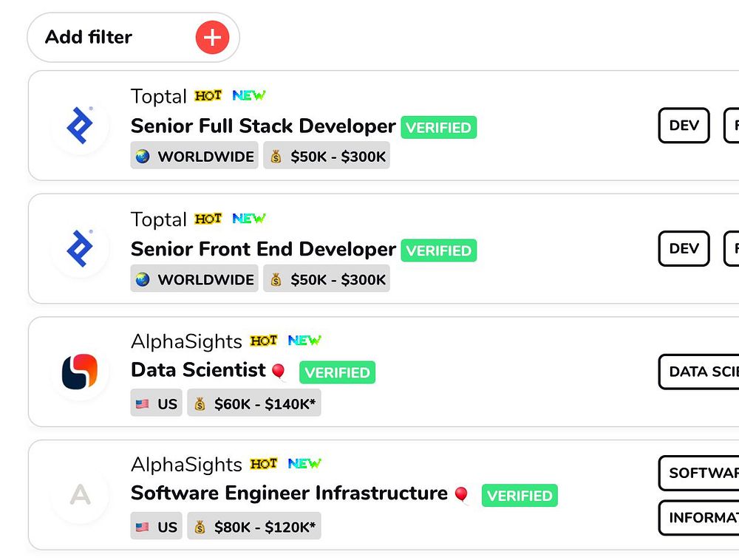Click DEV tag on Full Stack listing

684,126
